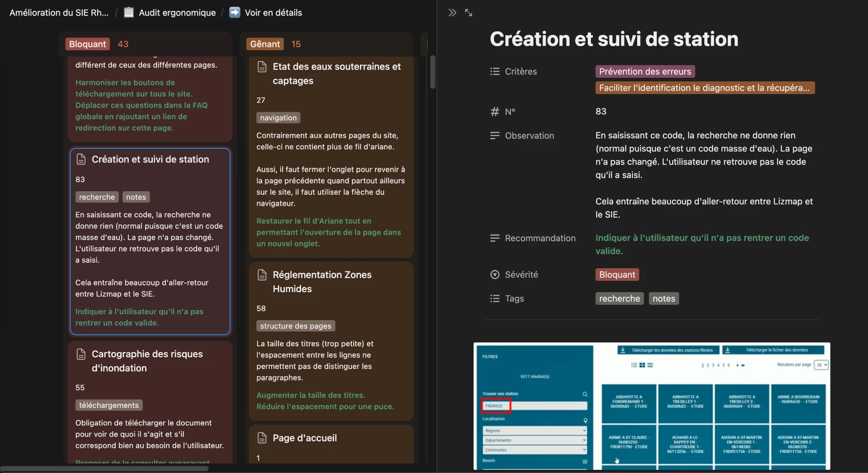The width and height of the screenshot is (868, 473).
Task: Click the navigation tag on Etat des eaux card
Action: [x=278, y=118]
